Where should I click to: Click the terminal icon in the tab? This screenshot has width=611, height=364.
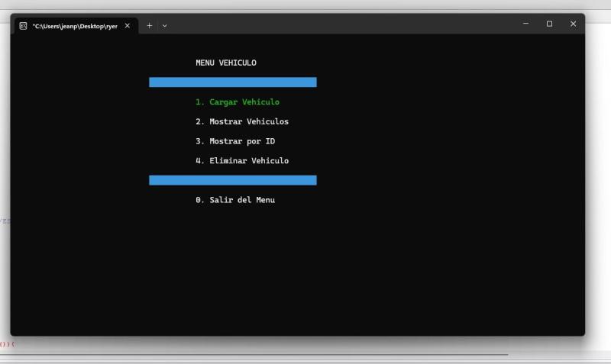pos(24,26)
